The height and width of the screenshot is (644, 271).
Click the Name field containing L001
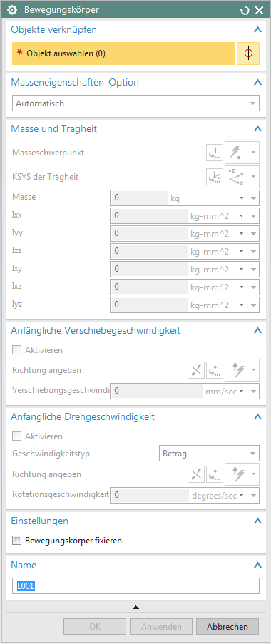tap(135, 586)
